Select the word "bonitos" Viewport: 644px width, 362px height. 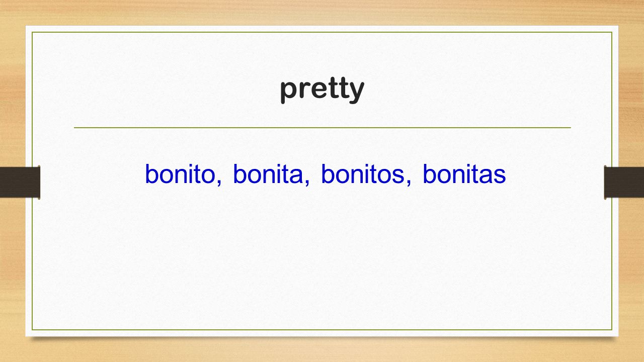tap(362, 174)
